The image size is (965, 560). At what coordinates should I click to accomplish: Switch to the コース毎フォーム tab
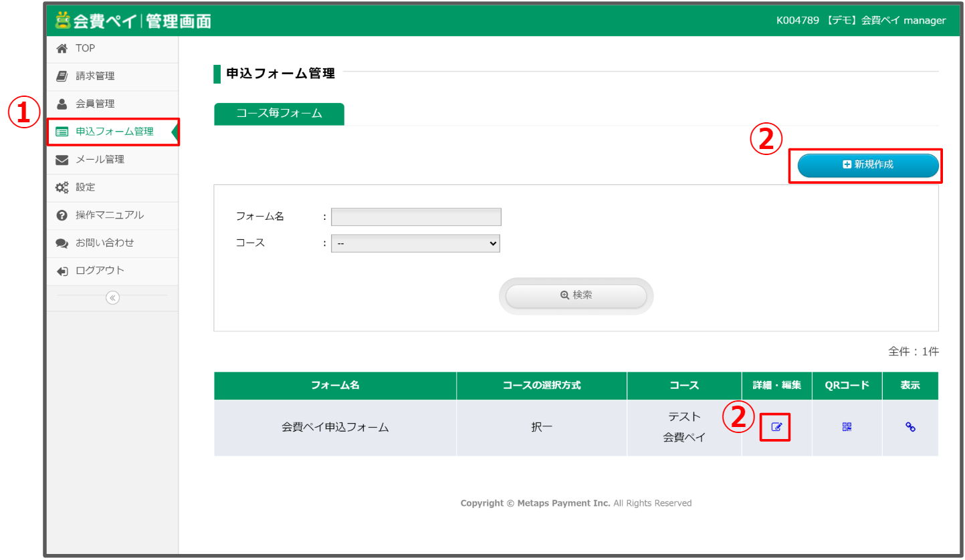279,114
